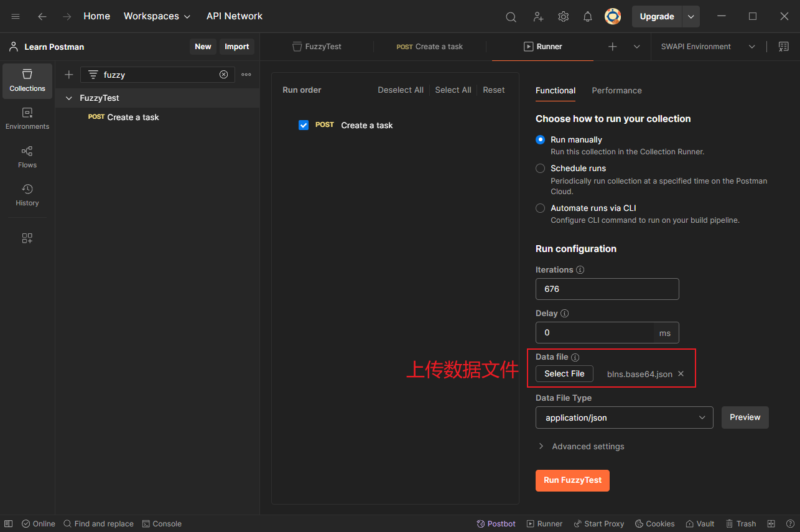Image resolution: width=800 pixels, height=532 pixels.
Task: Go to Home
Action: pyautogui.click(x=96, y=16)
